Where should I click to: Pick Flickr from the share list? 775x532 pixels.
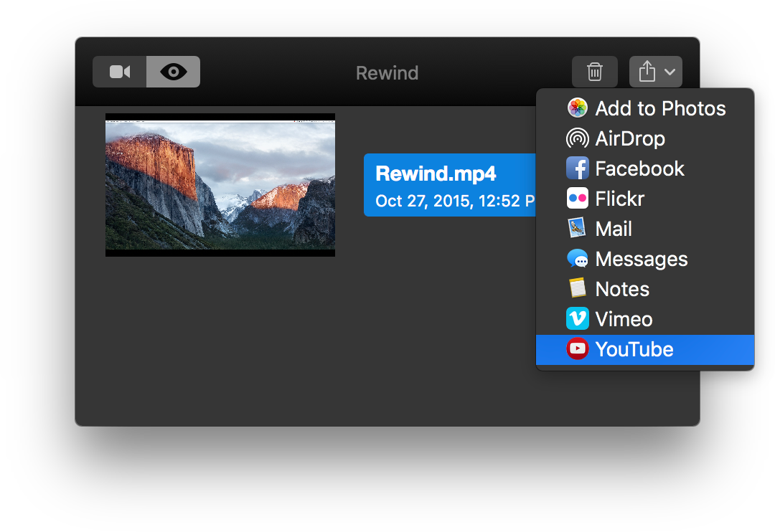pos(645,199)
